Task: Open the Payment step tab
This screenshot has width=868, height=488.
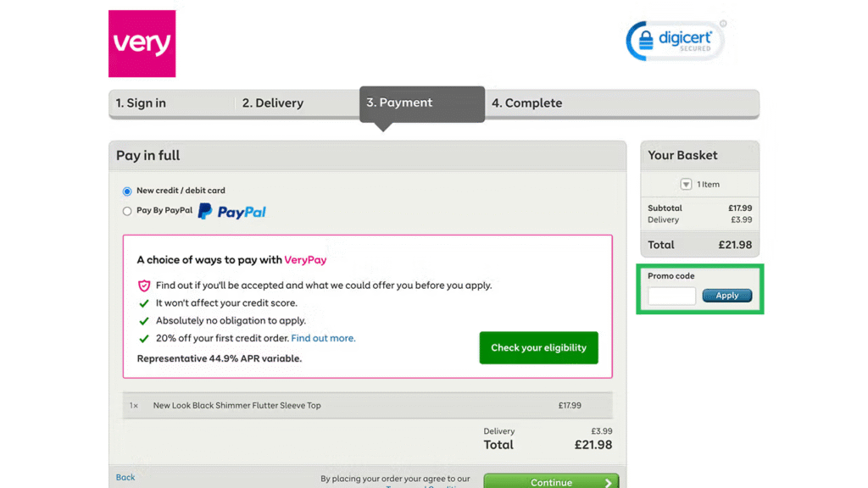Action: pyautogui.click(x=399, y=103)
